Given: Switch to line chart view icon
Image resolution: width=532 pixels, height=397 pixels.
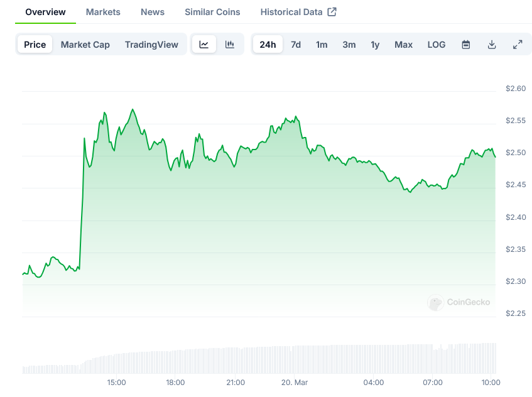Looking at the screenshot, I should (204, 45).
